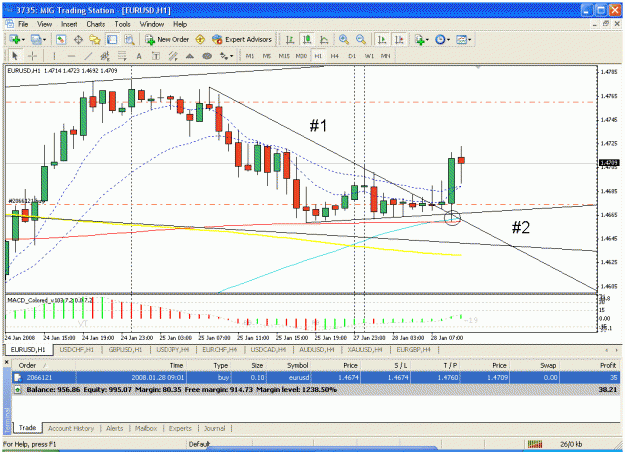Open the Strategy Tester magnifier icon

[129, 39]
